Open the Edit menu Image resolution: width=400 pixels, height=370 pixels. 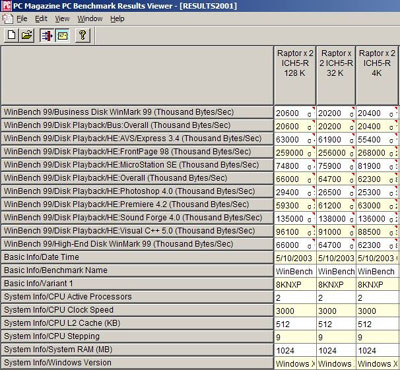coord(41,19)
